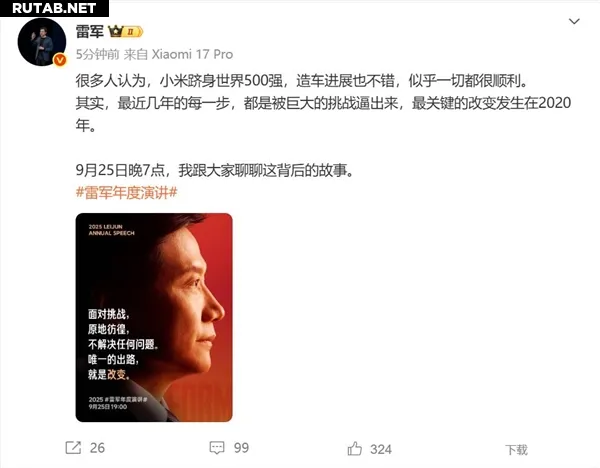The height and width of the screenshot is (468, 600).
Task: Open the 雷军 username link
Action: tap(90, 31)
